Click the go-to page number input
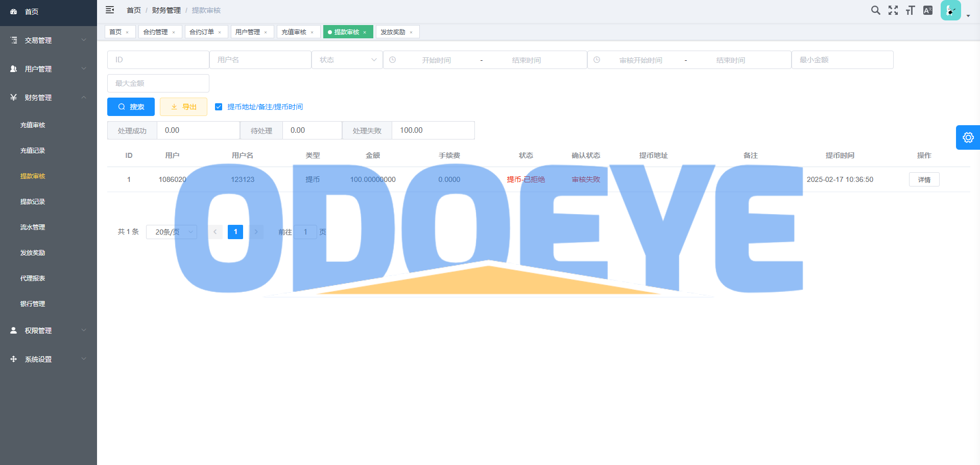980x465 pixels. pyautogui.click(x=305, y=232)
